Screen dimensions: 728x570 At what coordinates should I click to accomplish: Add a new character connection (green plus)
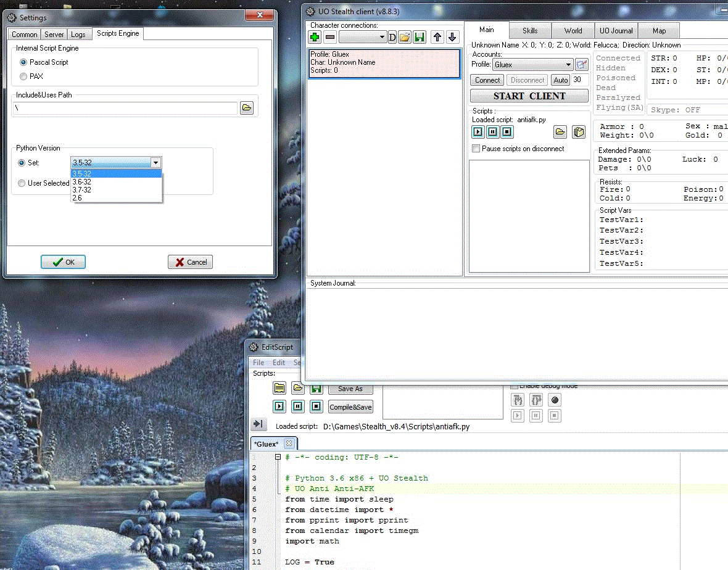(x=315, y=37)
